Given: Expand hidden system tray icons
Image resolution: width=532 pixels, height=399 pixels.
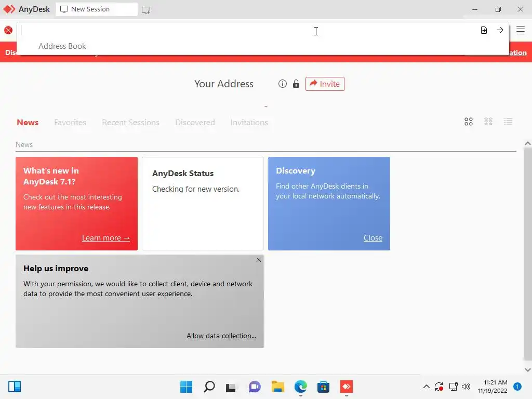Looking at the screenshot, I should click(x=427, y=387).
